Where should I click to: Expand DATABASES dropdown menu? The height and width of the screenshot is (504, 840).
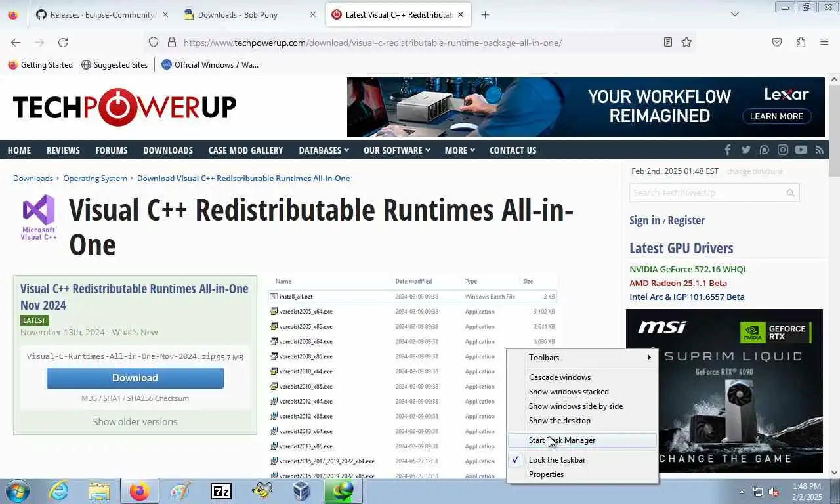[x=324, y=150]
